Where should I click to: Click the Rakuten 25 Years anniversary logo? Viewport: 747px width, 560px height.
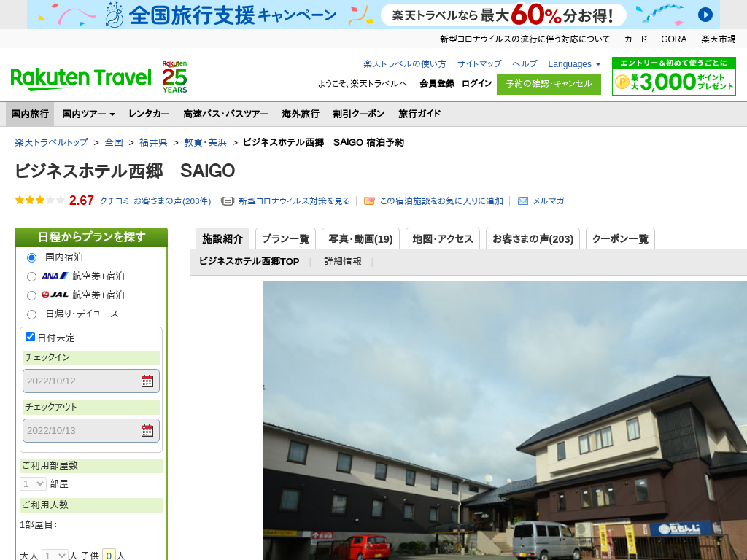174,76
